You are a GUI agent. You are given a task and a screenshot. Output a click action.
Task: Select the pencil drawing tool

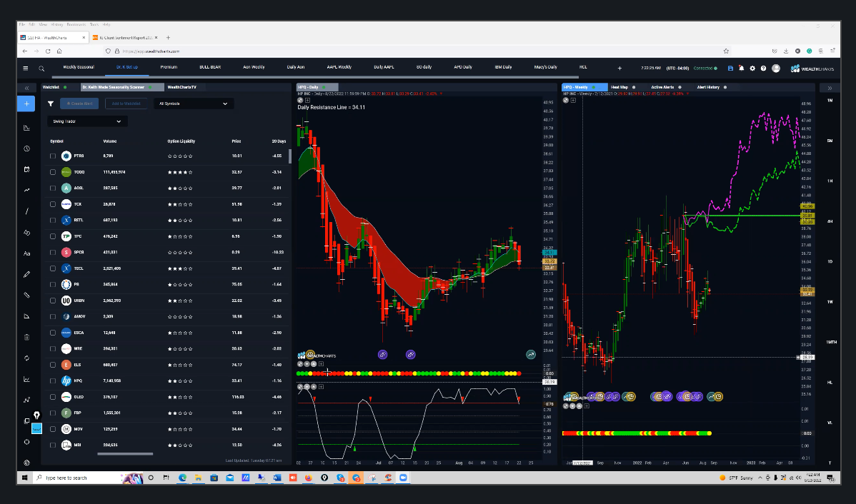pyautogui.click(x=26, y=274)
